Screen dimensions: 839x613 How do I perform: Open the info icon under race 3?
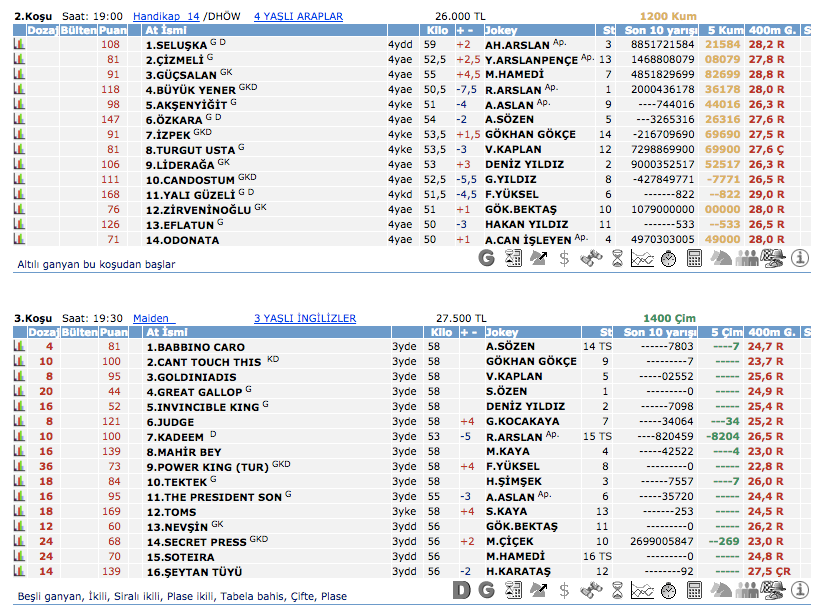point(800,590)
